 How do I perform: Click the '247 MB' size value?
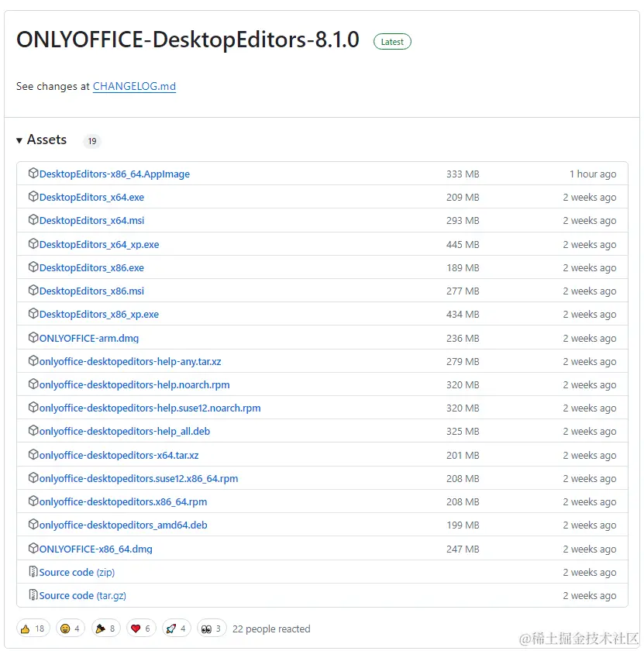click(463, 549)
